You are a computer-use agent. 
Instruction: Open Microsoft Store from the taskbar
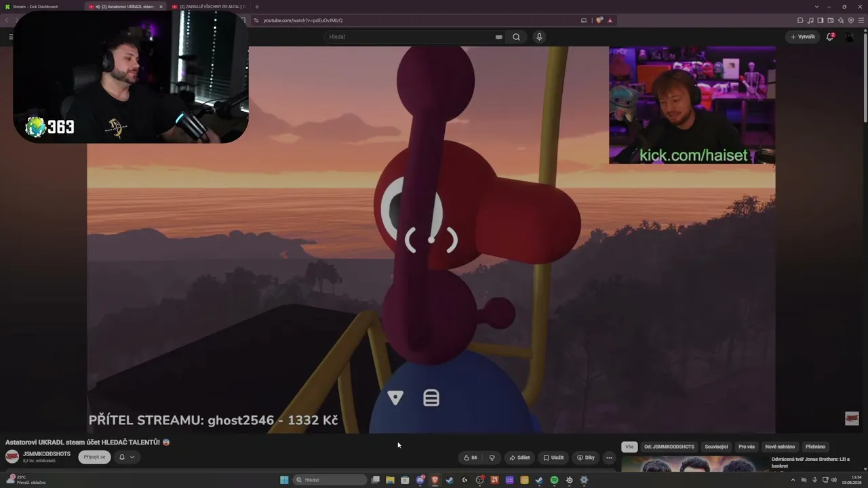(x=405, y=480)
